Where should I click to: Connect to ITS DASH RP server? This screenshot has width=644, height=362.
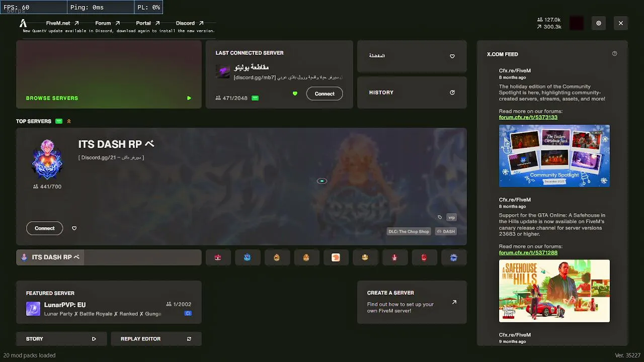pos(45,228)
